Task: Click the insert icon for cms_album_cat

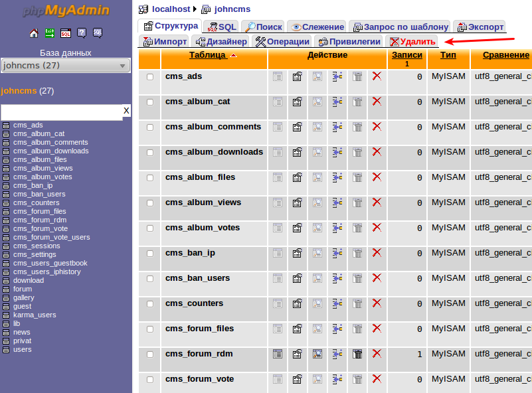Action: coord(337,102)
